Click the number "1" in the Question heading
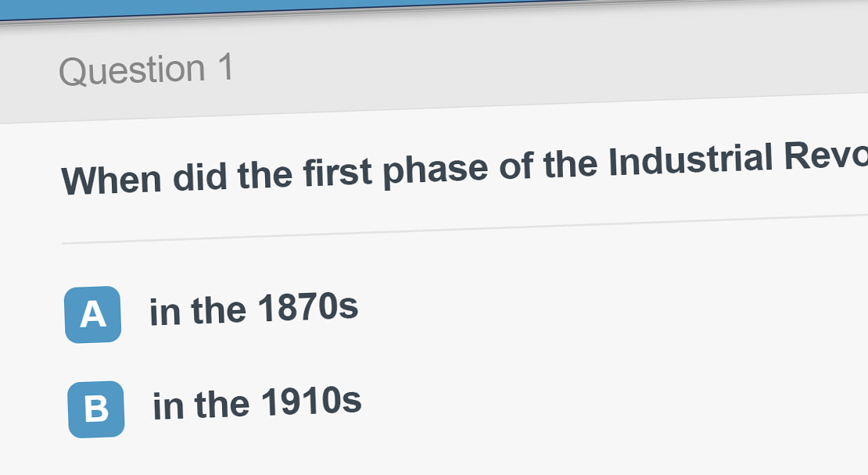 click(225, 67)
